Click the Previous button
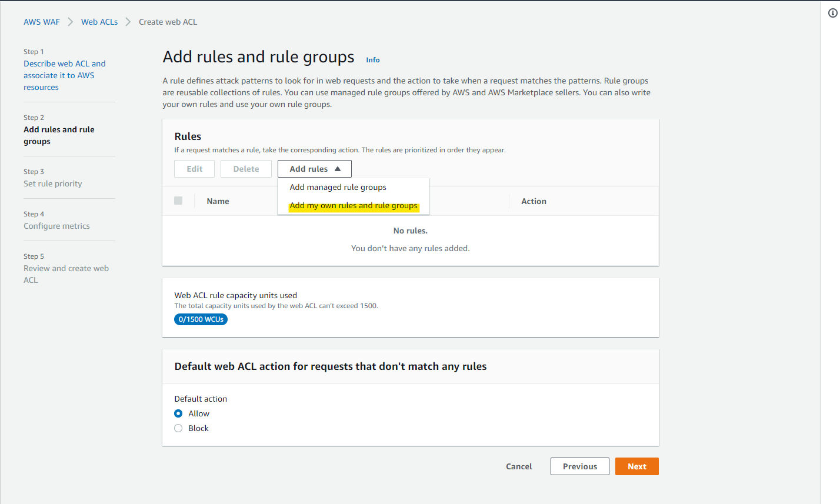 [x=579, y=466]
